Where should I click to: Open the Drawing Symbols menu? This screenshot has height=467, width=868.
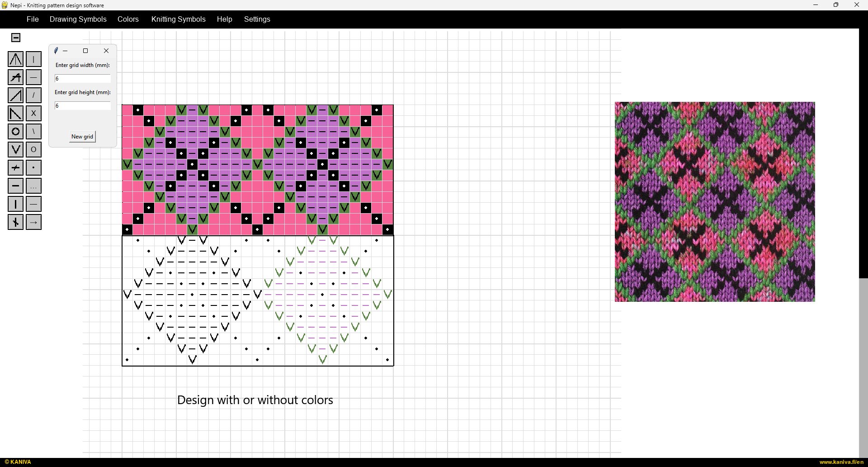(78, 19)
